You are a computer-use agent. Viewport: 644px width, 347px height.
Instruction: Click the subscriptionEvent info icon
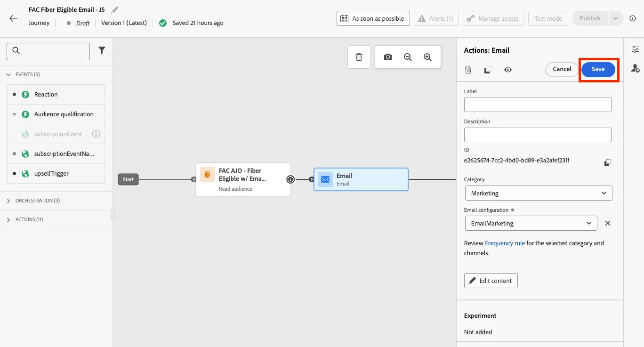96,134
